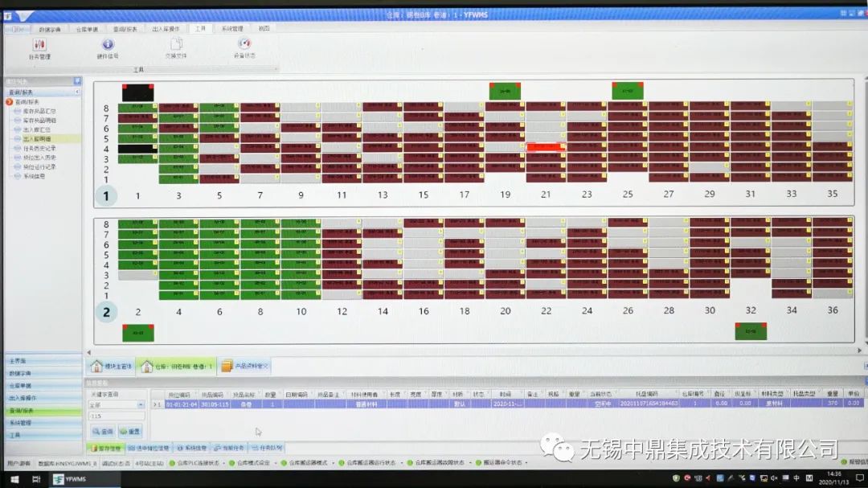Click the 设备状态 gauge icon
The image size is (868, 488).
(244, 44)
